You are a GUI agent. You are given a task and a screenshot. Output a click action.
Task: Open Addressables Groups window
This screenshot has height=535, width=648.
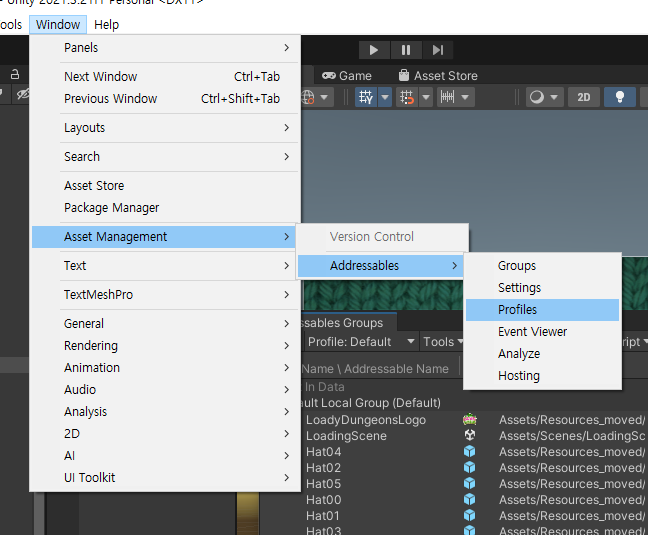542,266
